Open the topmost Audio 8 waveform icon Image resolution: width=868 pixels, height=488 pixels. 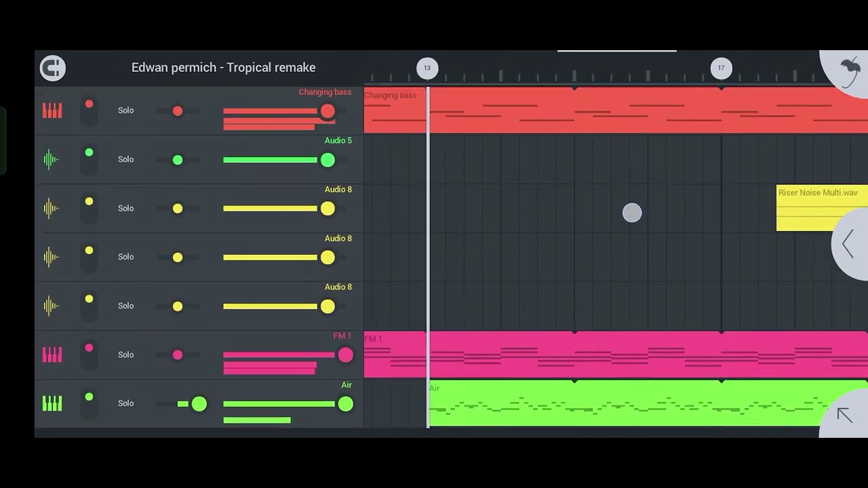coord(52,208)
